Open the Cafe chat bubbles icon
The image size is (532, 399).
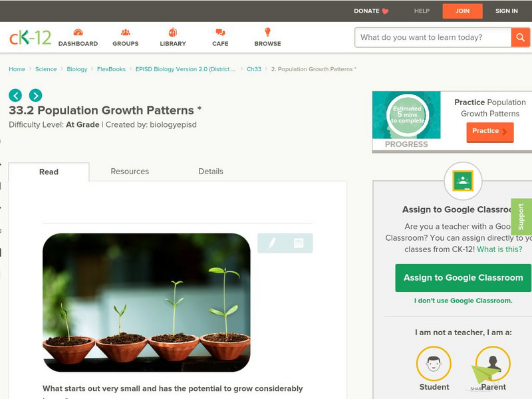tap(220, 32)
